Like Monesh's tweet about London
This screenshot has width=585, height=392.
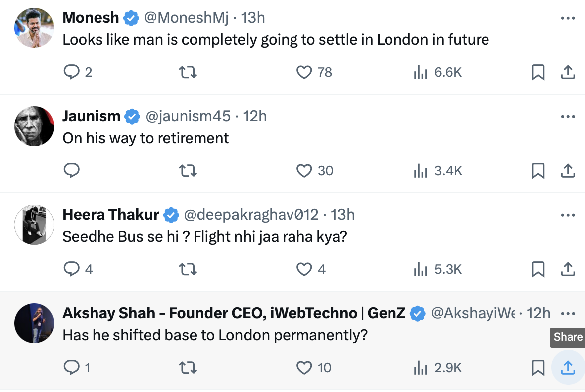[304, 72]
